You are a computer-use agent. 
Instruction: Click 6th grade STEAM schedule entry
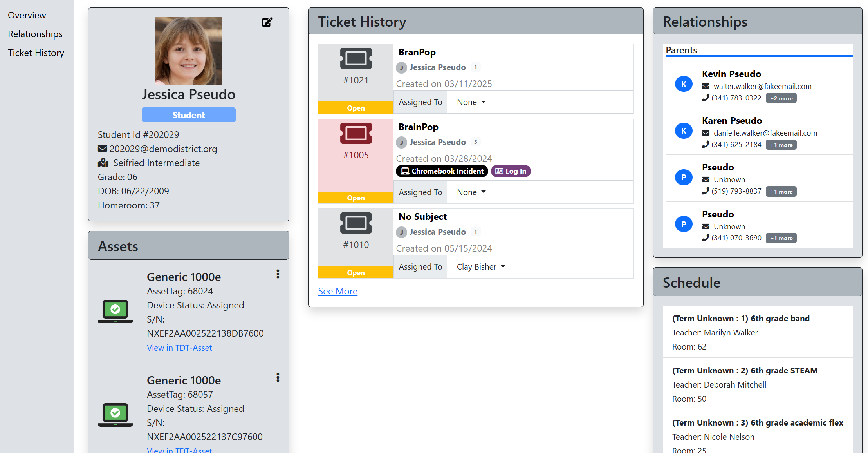[x=758, y=384]
